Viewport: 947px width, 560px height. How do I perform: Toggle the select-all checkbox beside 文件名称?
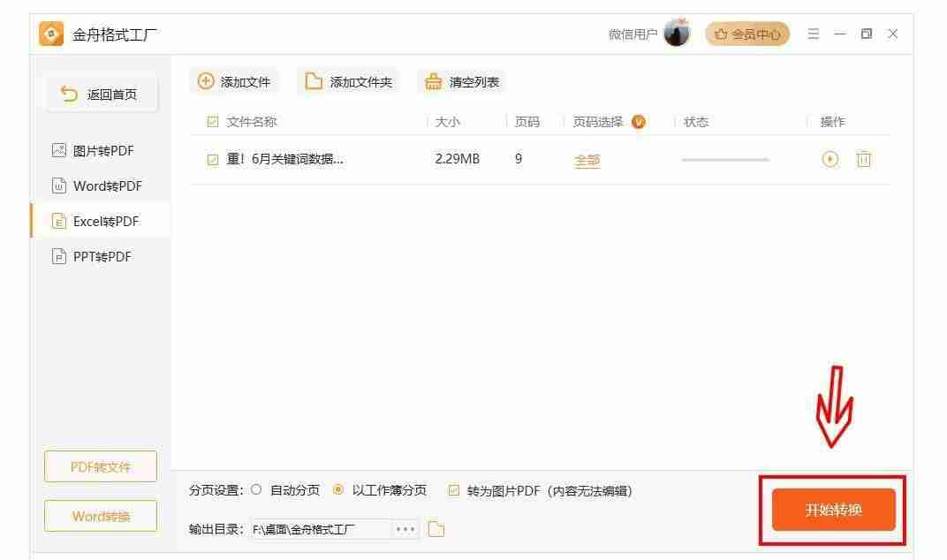pyautogui.click(x=213, y=122)
